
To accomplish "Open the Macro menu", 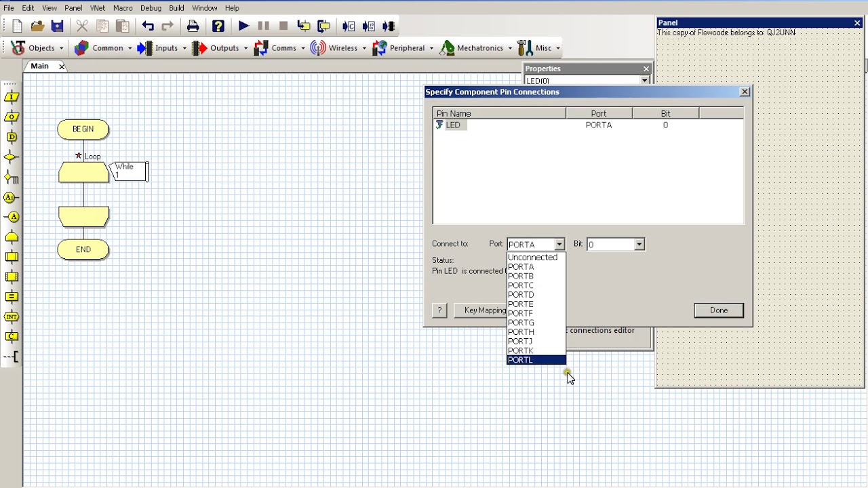I will coord(123,8).
